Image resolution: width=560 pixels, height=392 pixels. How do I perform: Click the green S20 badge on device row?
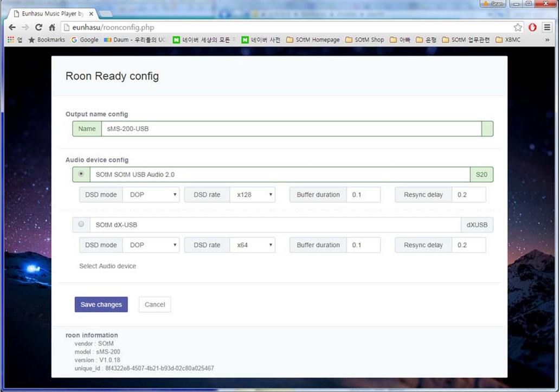481,173
